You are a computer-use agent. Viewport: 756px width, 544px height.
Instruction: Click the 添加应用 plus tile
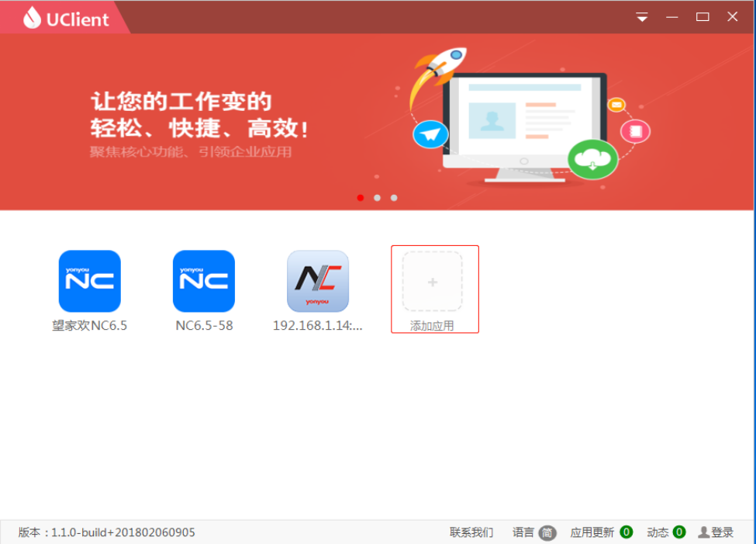tap(433, 282)
